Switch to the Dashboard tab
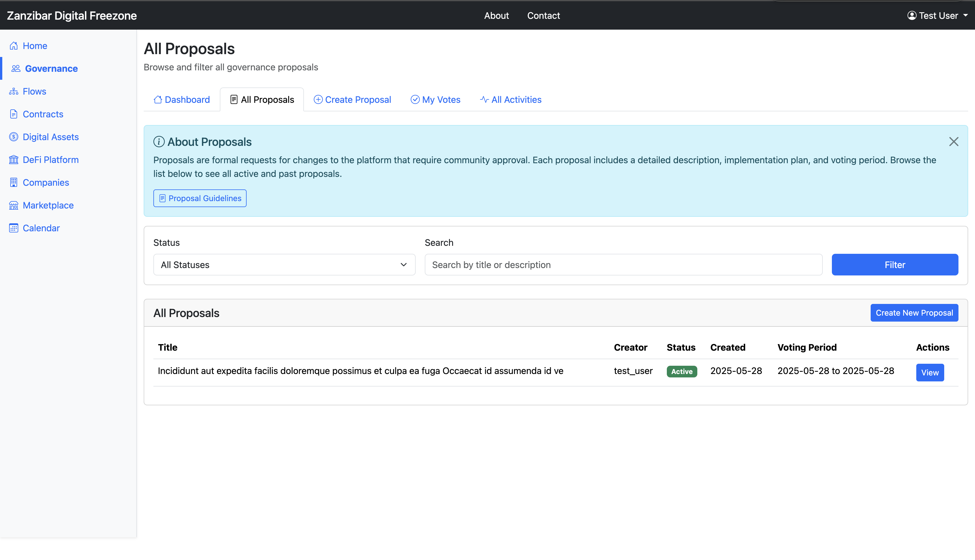 (182, 100)
